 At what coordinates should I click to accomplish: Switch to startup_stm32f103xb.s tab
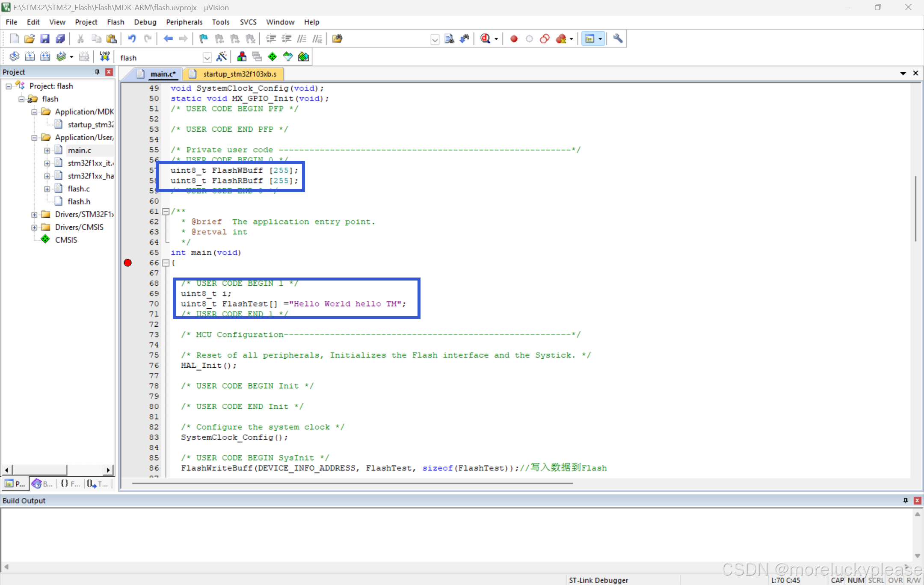(239, 74)
